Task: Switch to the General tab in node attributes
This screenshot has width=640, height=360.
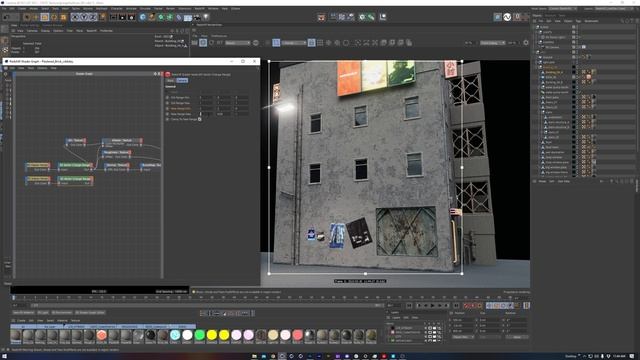Action: tap(182, 80)
